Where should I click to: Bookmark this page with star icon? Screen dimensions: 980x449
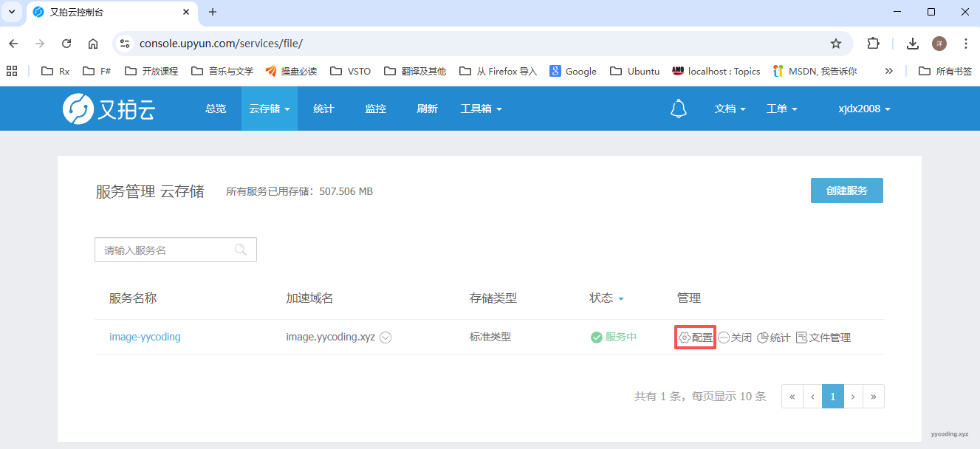pyautogui.click(x=836, y=44)
